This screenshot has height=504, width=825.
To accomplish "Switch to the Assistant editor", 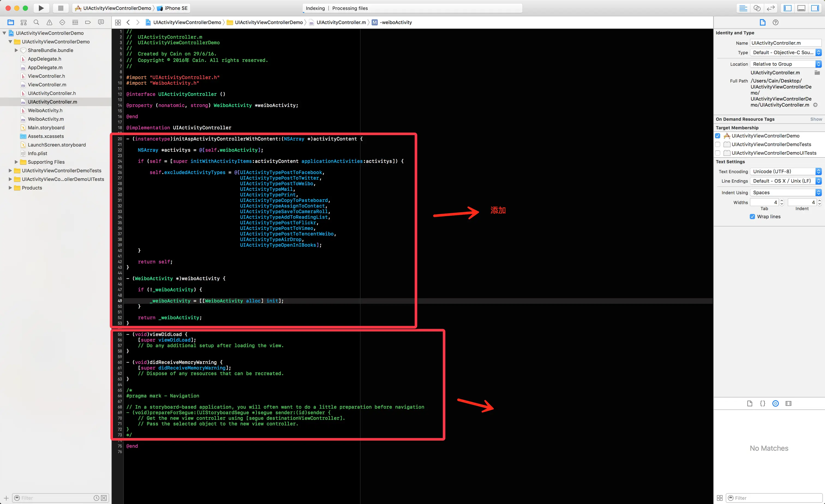I will coord(757,8).
